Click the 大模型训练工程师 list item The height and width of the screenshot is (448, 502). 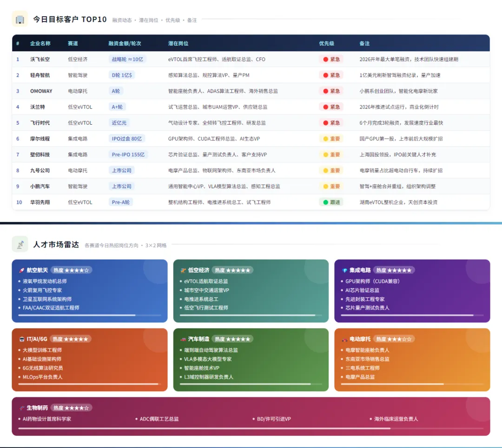[x=42, y=350]
